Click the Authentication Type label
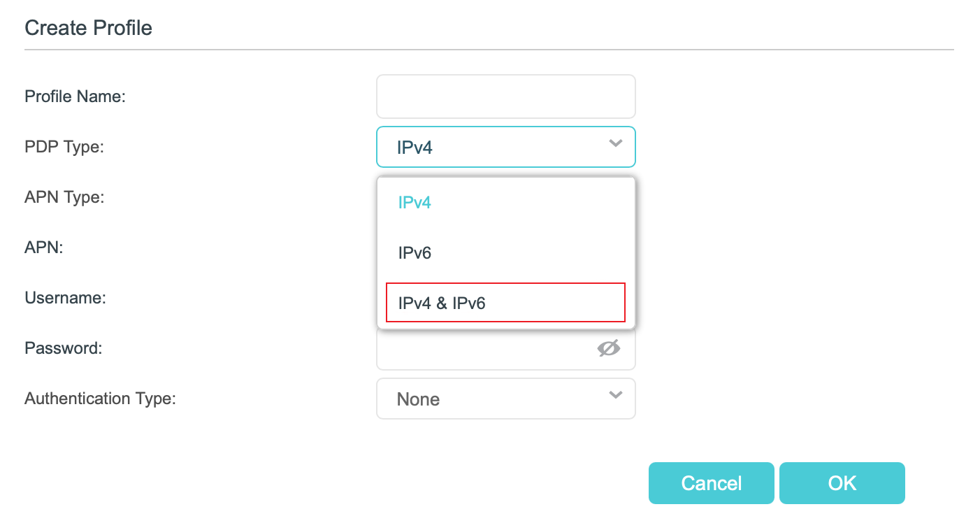 pyautogui.click(x=100, y=399)
